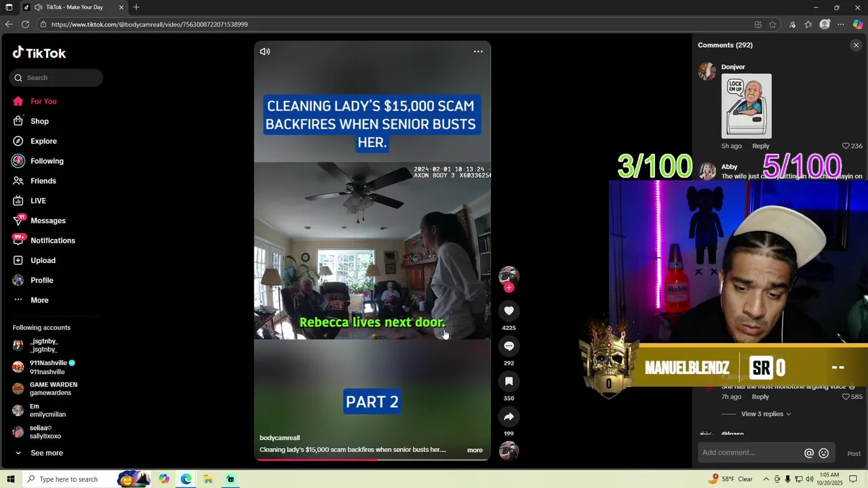Click the comment bubble icon on the video
The height and width of the screenshot is (488, 868).
tap(509, 346)
